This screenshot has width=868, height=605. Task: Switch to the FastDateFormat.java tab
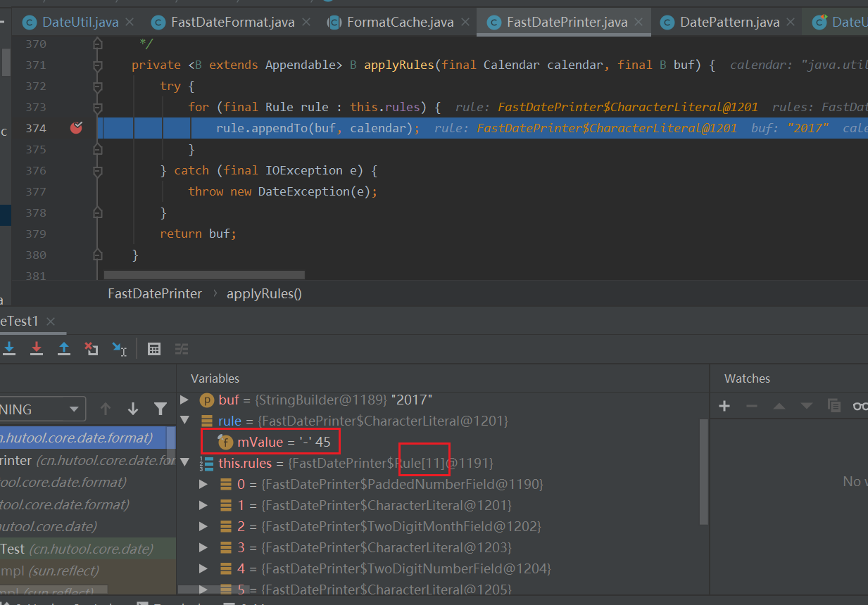(230, 23)
